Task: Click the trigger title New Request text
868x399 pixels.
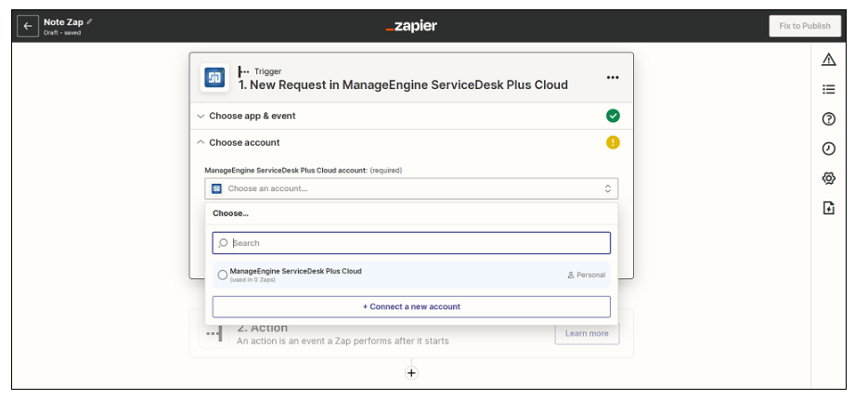Action: tap(403, 85)
